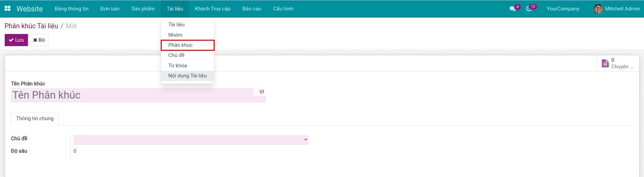This screenshot has height=177, width=644.
Task: Expand the Chủ đề dropdown arrow
Action: (306, 140)
